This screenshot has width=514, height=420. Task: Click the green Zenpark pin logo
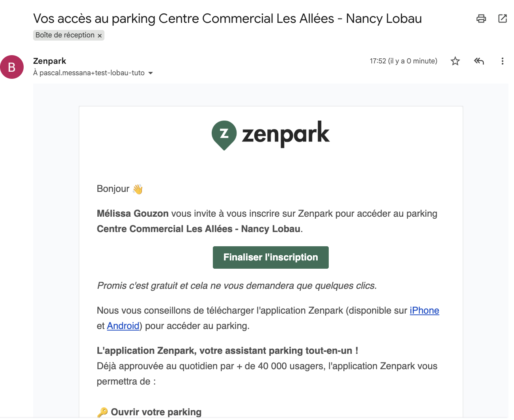tap(224, 135)
